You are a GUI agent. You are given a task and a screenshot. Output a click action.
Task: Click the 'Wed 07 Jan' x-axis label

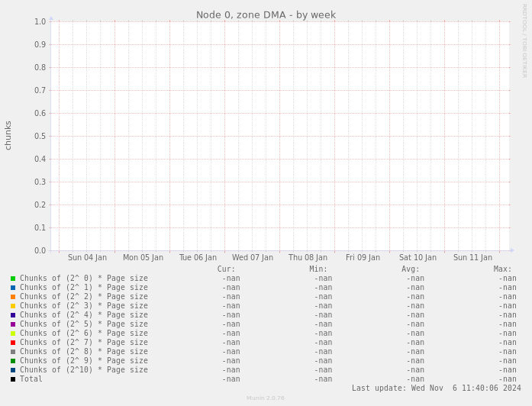tap(253, 258)
